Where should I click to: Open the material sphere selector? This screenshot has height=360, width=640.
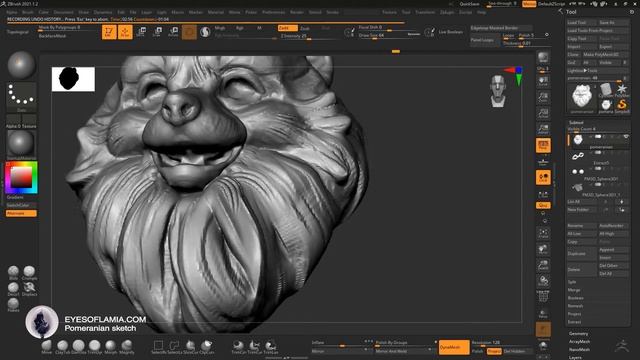[x=21, y=144]
